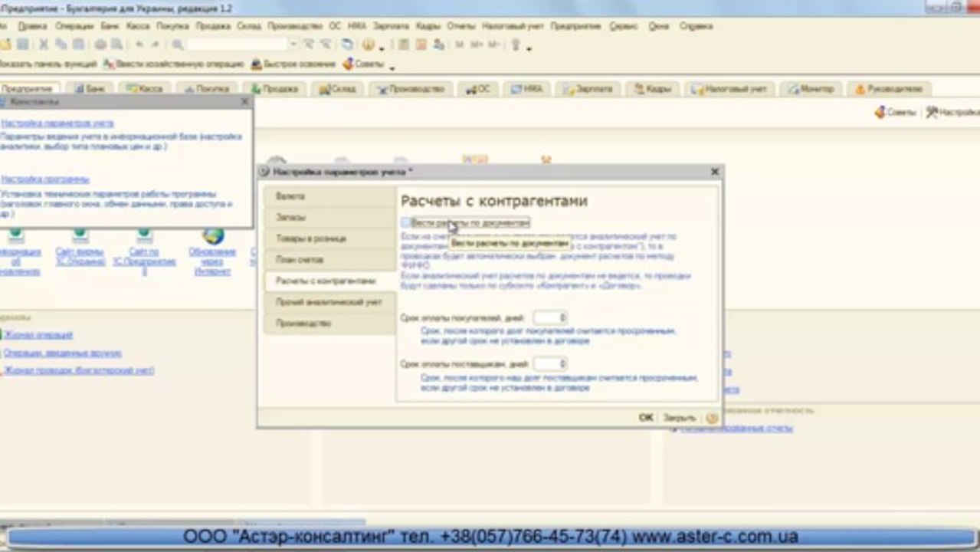Close the Консоль panel
Image resolution: width=980 pixels, height=552 pixels.
coord(244,102)
